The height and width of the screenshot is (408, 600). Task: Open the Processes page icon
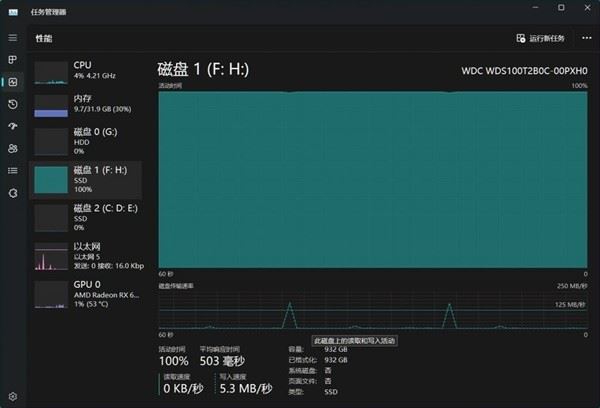point(13,60)
